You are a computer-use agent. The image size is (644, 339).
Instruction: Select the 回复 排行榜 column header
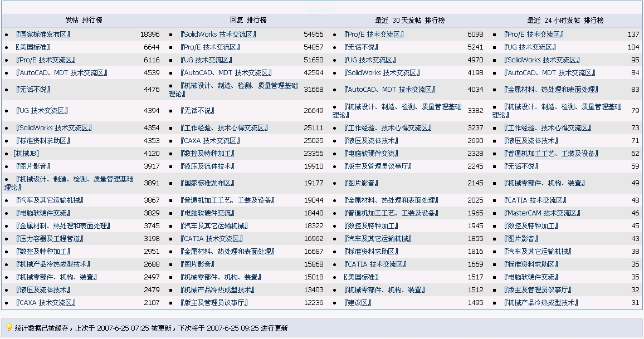(248, 19)
